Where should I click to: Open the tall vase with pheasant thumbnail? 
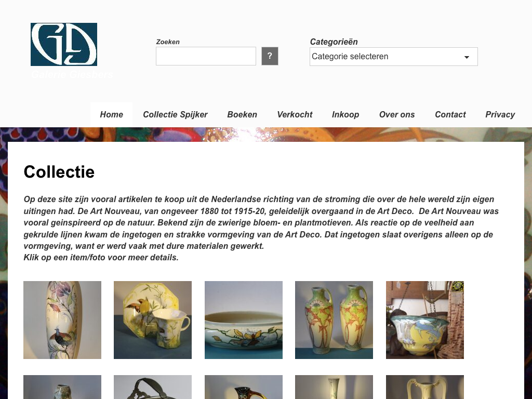click(62, 320)
